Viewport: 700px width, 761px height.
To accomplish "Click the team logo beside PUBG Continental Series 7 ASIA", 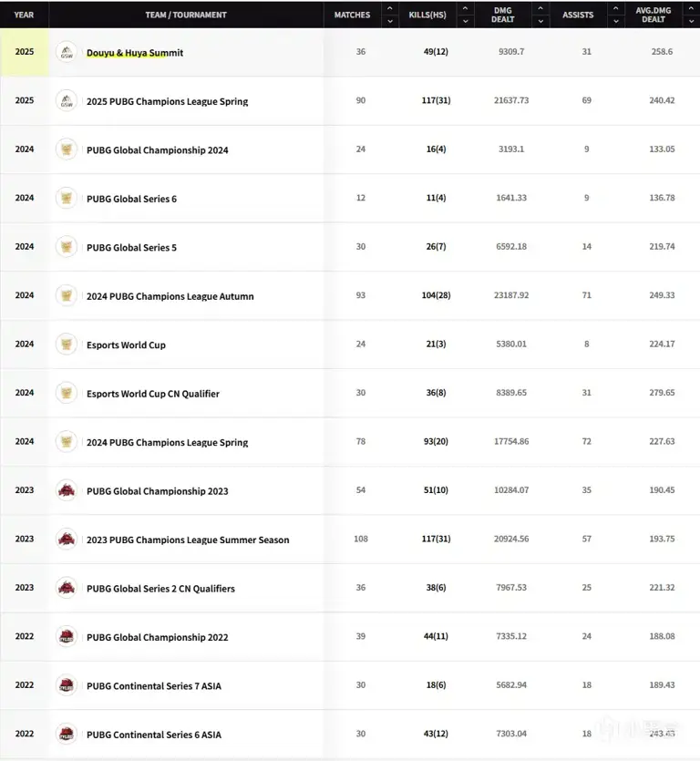I will [x=67, y=685].
